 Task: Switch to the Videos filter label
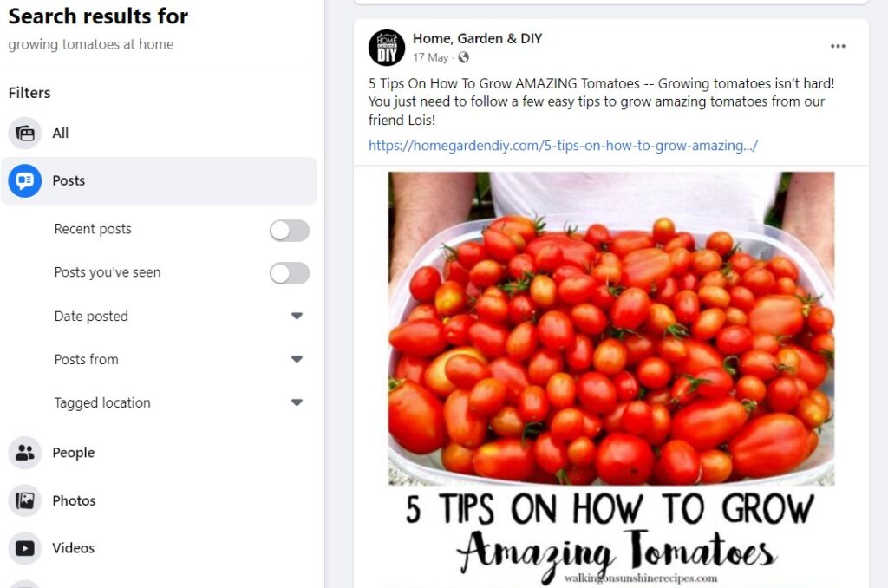pos(73,548)
